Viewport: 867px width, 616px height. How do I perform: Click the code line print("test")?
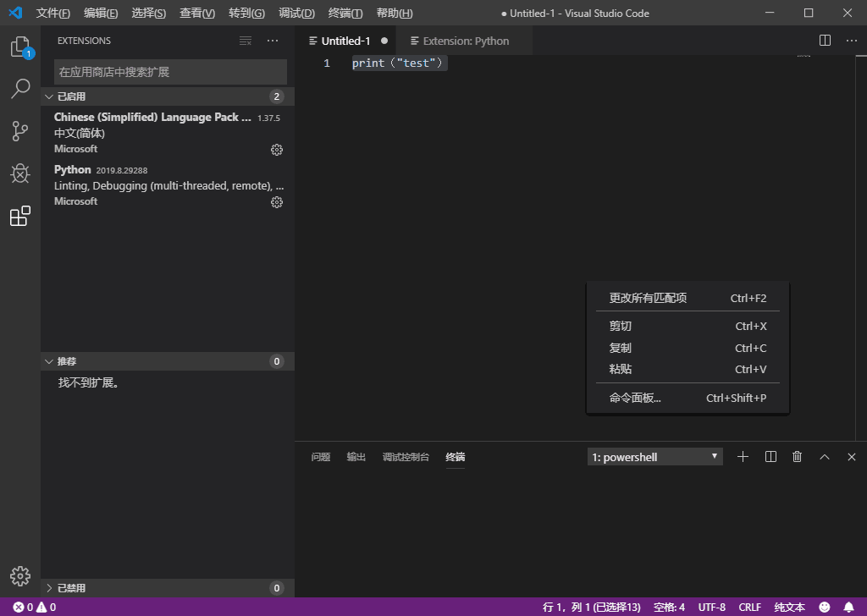(399, 63)
